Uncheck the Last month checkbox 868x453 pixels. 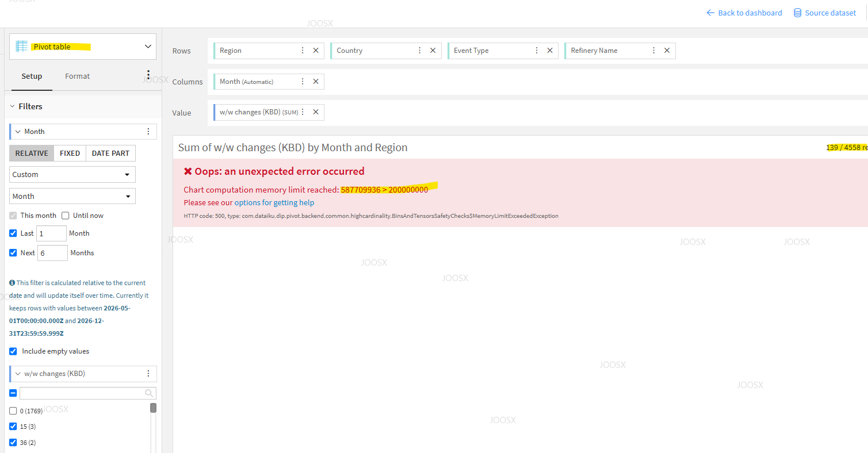tap(13, 233)
